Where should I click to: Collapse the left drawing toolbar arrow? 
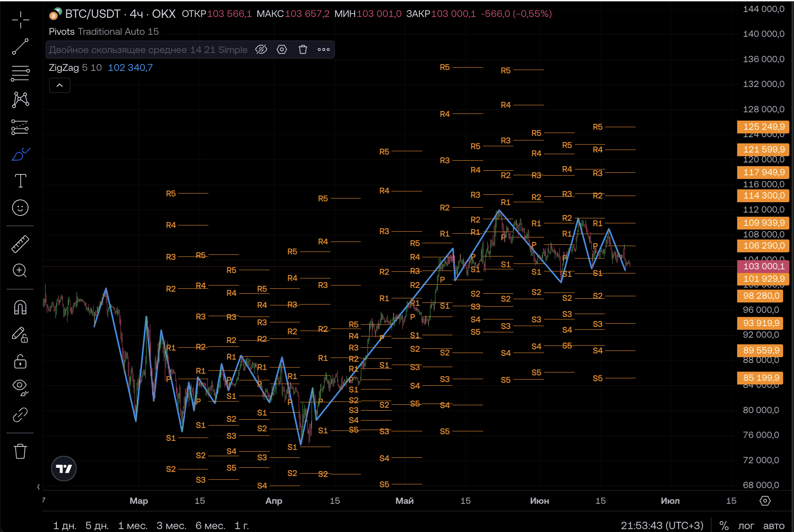pos(39,487)
